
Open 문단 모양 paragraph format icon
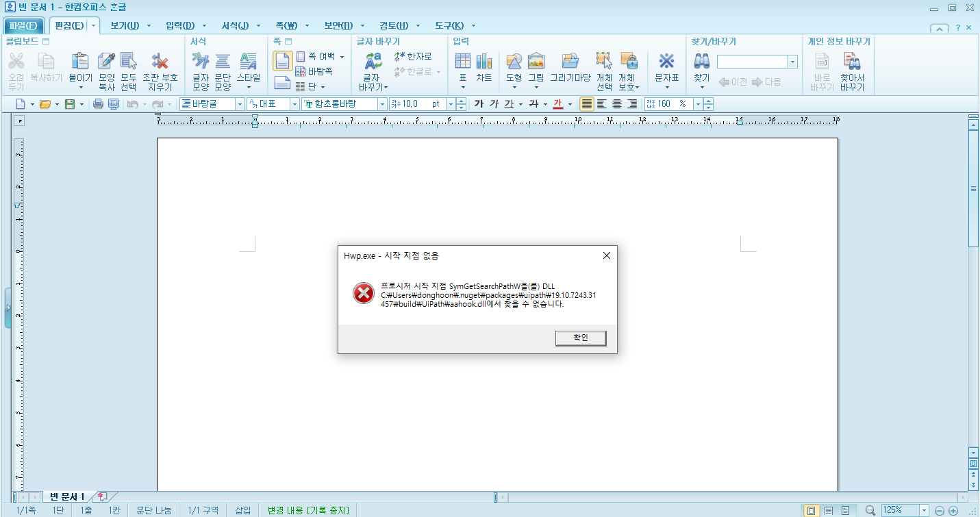(x=223, y=62)
